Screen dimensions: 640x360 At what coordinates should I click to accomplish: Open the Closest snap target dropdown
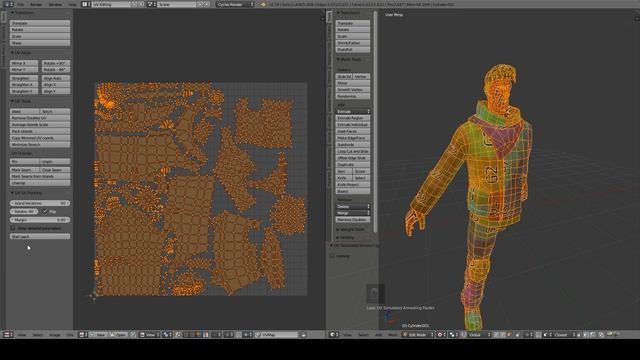click(x=564, y=335)
